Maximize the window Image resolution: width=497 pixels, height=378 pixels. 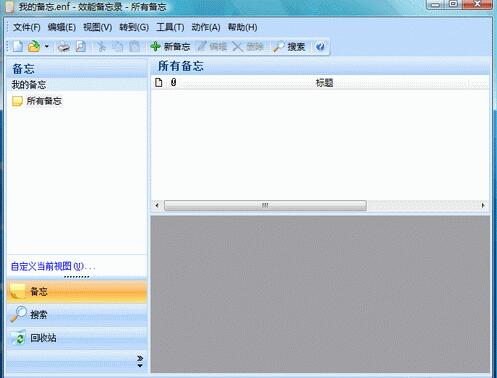tap(453, 4)
